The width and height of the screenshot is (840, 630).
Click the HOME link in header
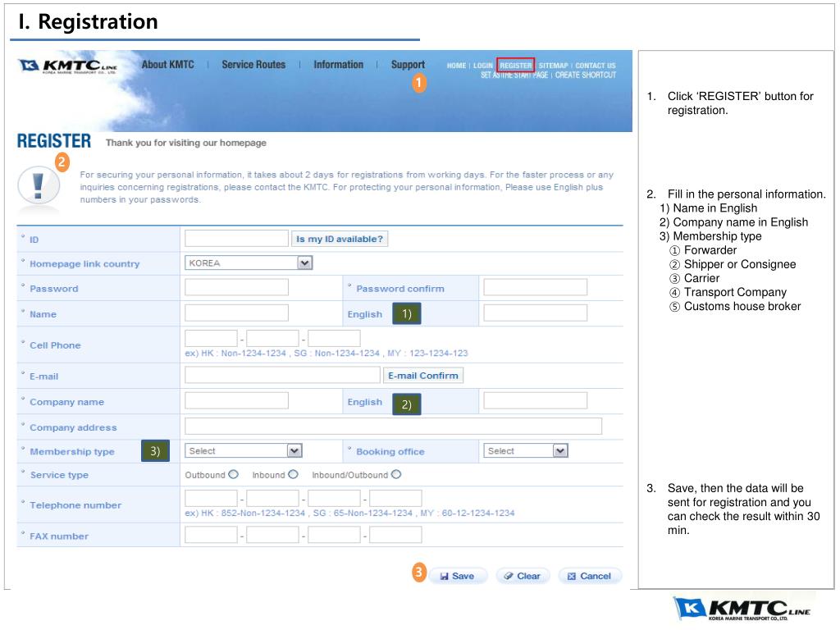click(456, 66)
